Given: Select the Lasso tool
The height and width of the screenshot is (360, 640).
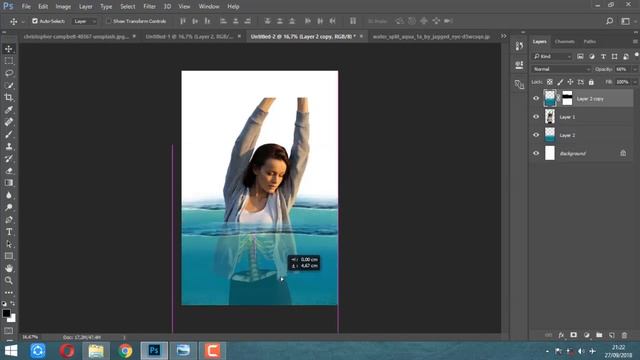Looking at the screenshot, I should pos(9,73).
